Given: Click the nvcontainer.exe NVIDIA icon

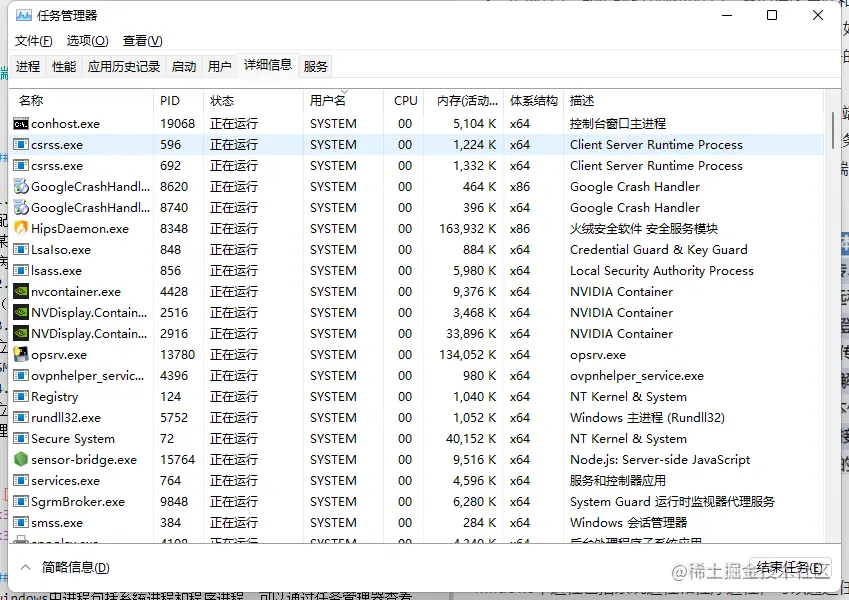Looking at the screenshot, I should click(21, 292).
